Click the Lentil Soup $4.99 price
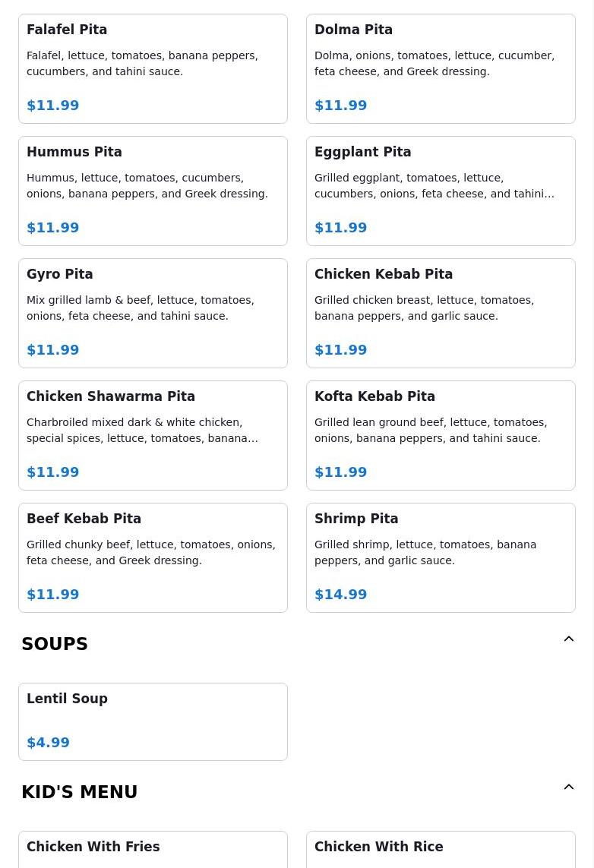The image size is (594, 868). [49, 743]
